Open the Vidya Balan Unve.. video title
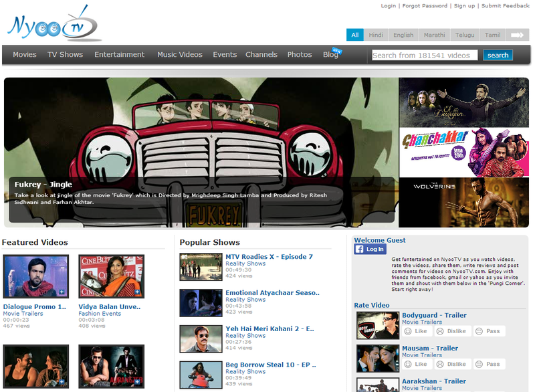 tap(110, 306)
